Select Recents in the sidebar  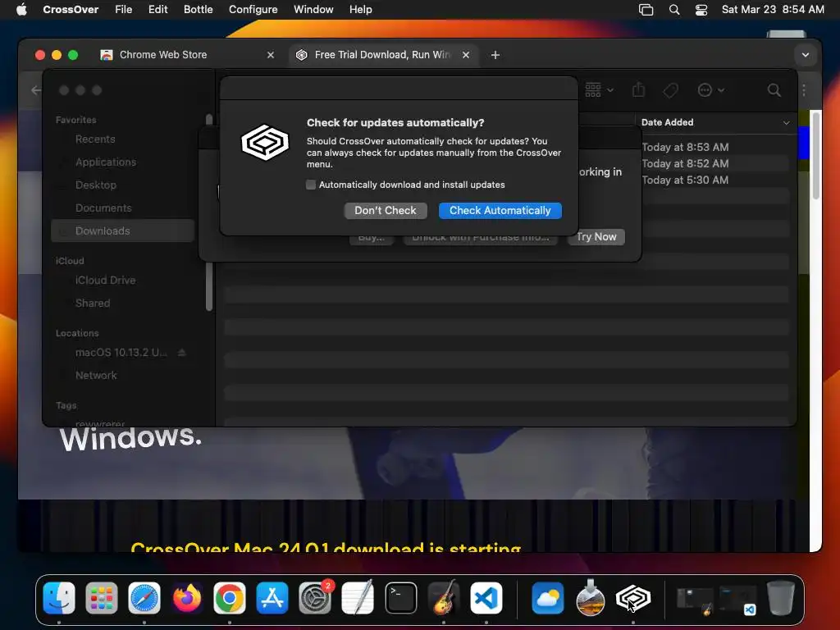(95, 139)
